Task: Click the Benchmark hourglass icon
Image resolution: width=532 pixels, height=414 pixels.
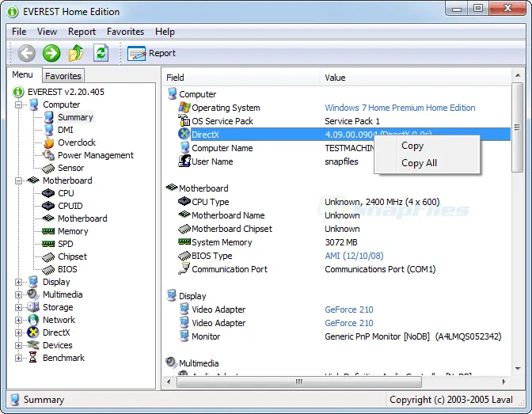Action: click(33, 358)
